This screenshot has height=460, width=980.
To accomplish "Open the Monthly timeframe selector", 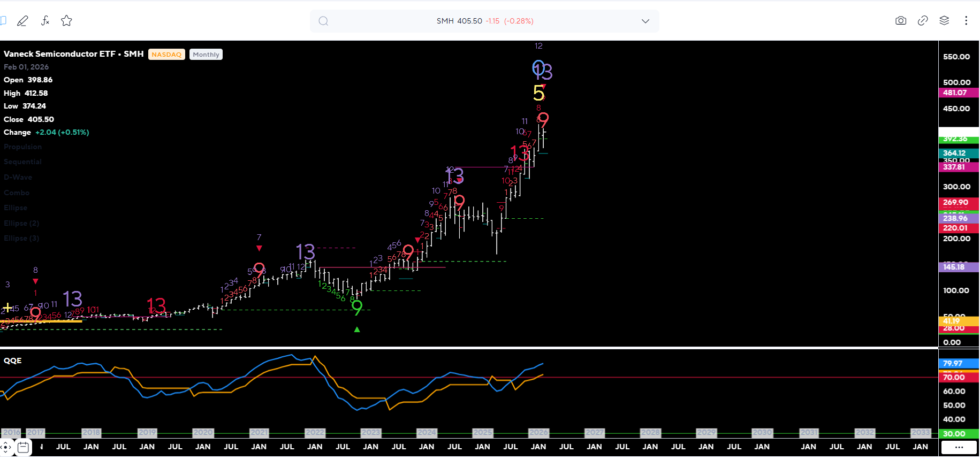I will pos(206,55).
